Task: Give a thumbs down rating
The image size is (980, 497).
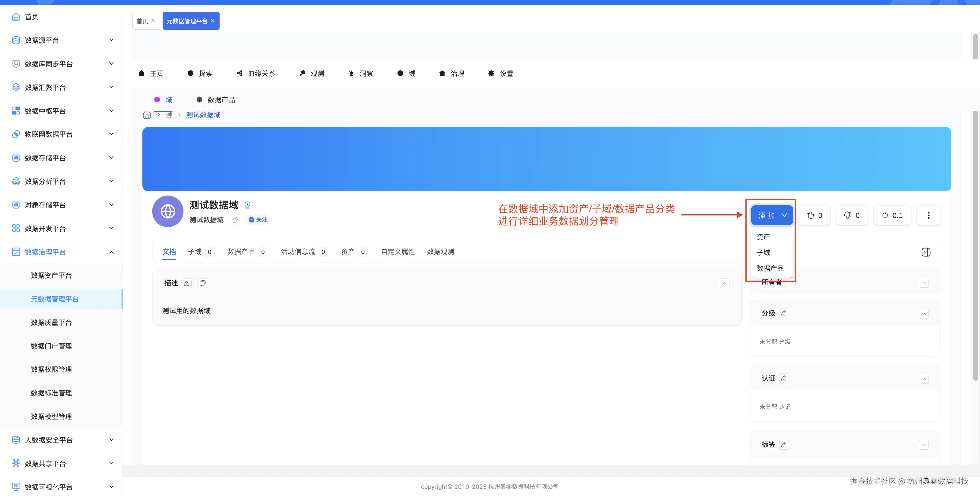Action: tap(852, 215)
